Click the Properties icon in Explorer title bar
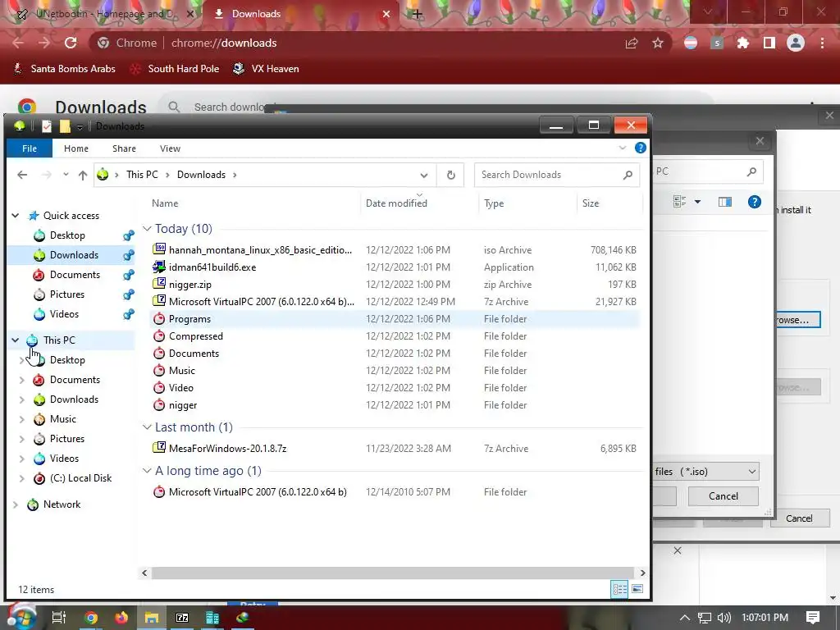The height and width of the screenshot is (630, 840). point(47,126)
